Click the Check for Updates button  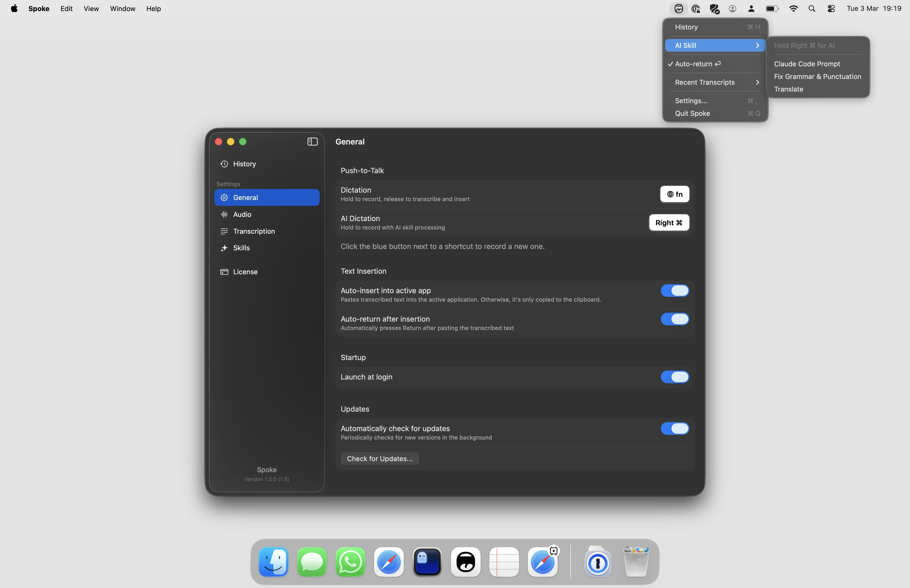point(379,459)
